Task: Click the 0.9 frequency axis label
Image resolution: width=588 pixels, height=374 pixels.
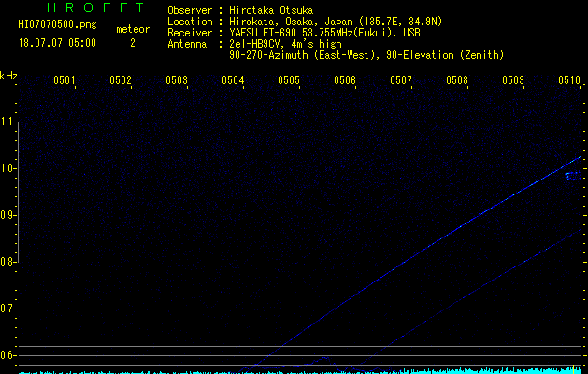Action: point(7,215)
